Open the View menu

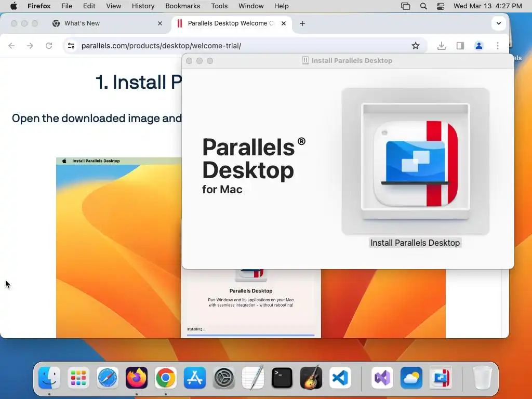click(113, 6)
